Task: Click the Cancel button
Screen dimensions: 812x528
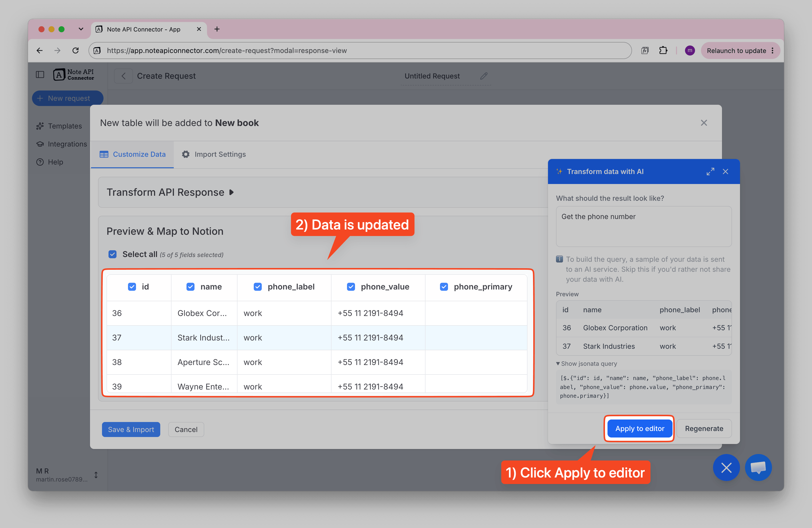Action: click(186, 429)
